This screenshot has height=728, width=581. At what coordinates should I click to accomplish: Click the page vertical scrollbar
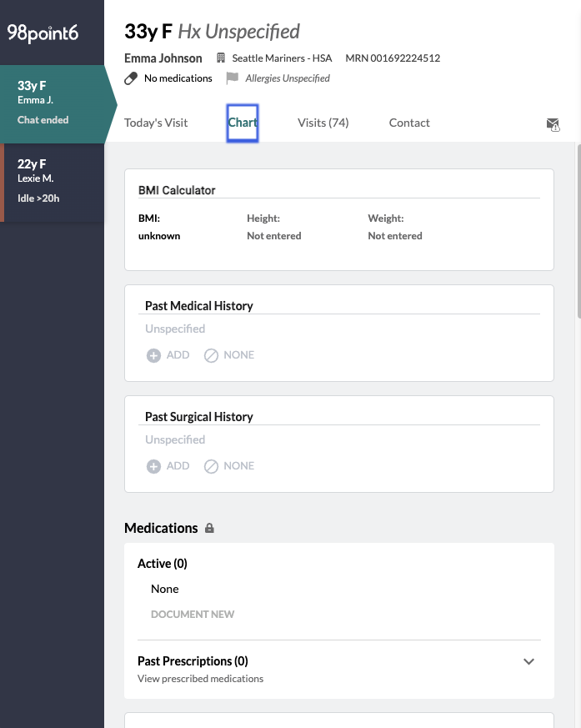pos(578,233)
